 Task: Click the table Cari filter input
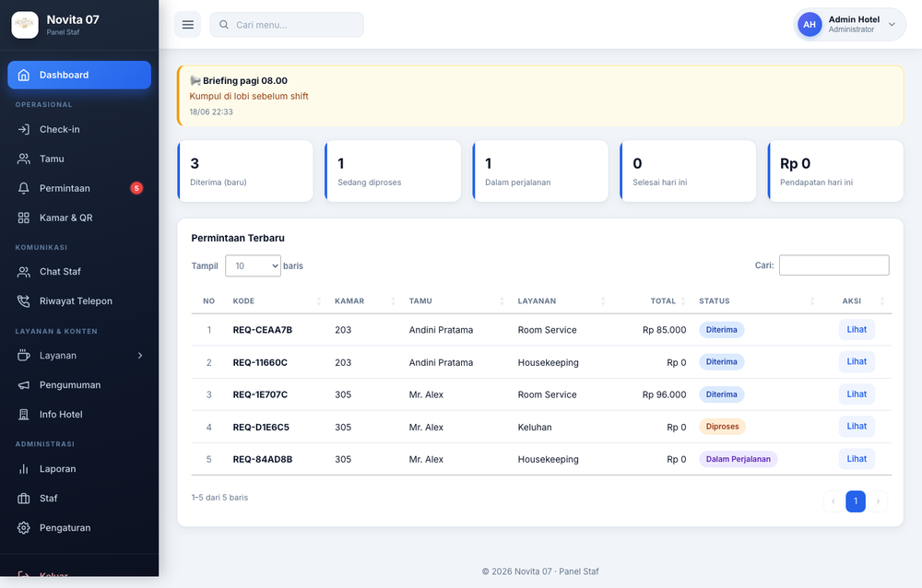(833, 265)
